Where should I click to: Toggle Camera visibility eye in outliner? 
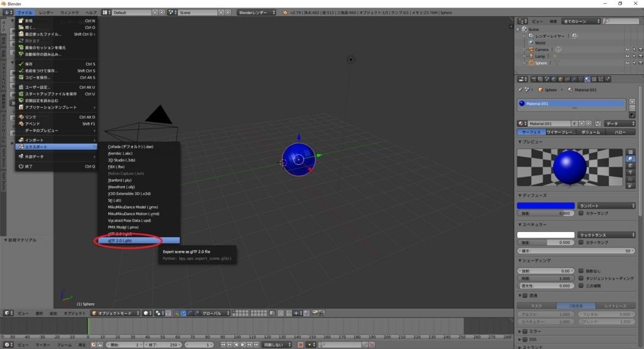tap(627, 49)
